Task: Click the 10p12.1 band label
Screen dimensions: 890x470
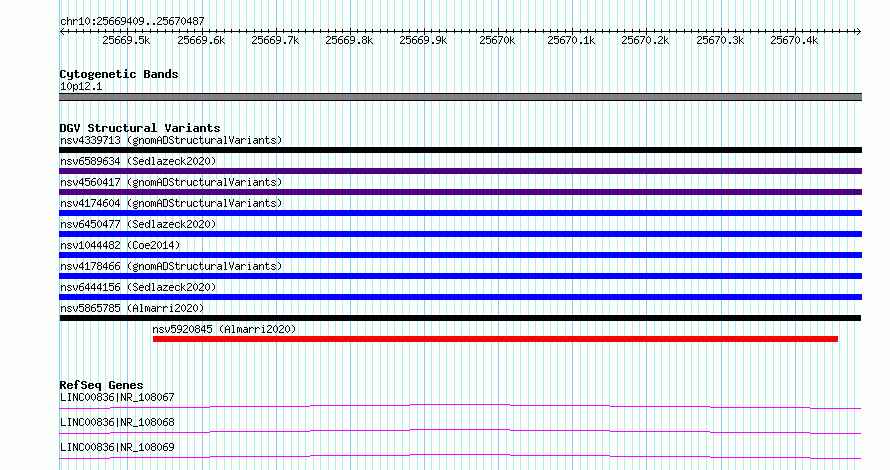Action: point(81,86)
